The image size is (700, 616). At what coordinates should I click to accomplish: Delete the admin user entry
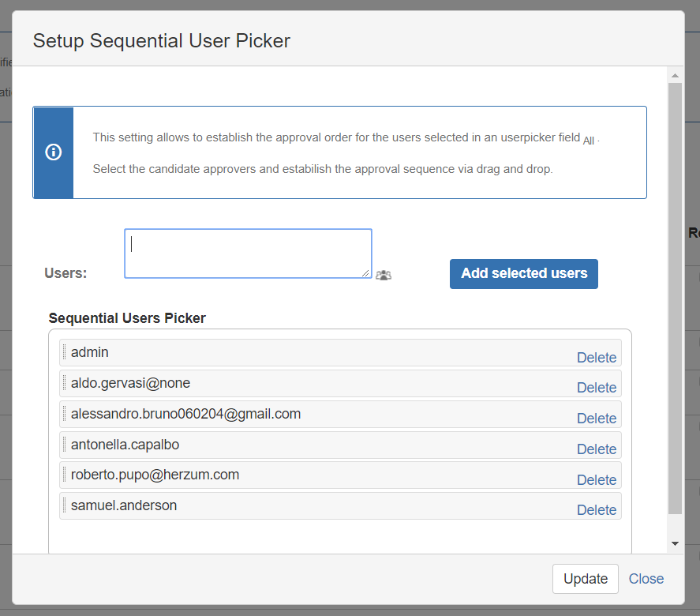pyautogui.click(x=597, y=358)
